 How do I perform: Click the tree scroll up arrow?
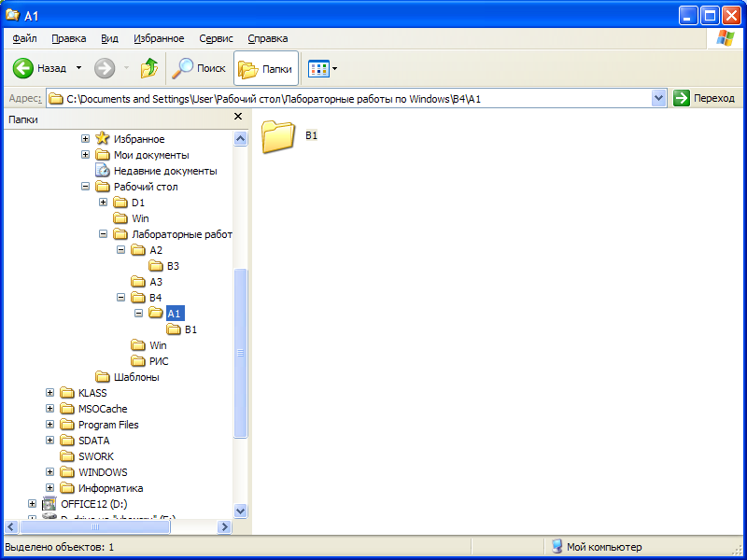[240, 138]
